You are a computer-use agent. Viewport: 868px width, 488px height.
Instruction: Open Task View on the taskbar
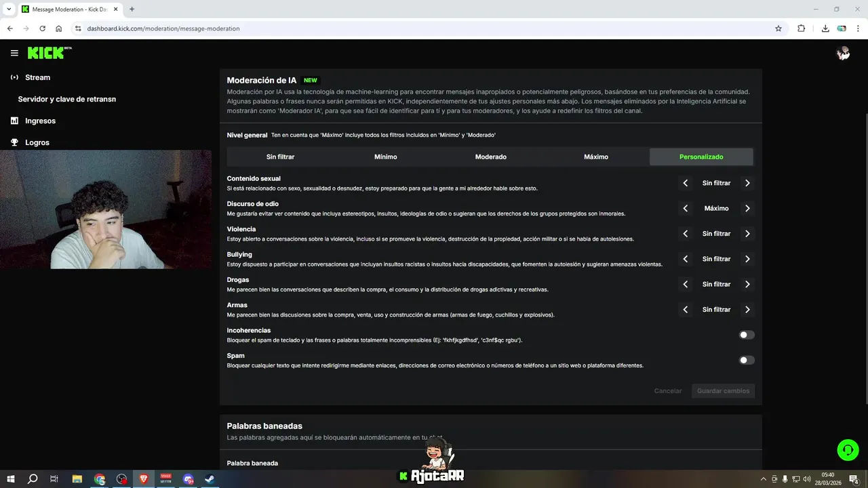point(54,479)
